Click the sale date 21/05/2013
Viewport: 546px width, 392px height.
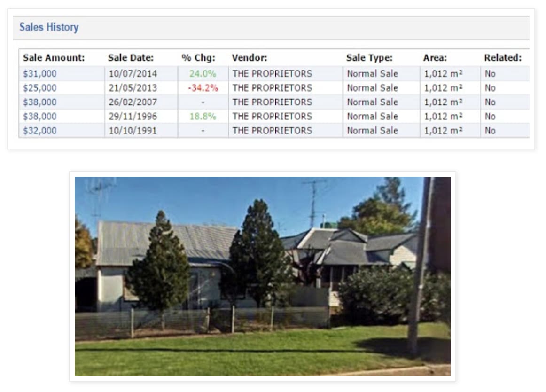(133, 88)
